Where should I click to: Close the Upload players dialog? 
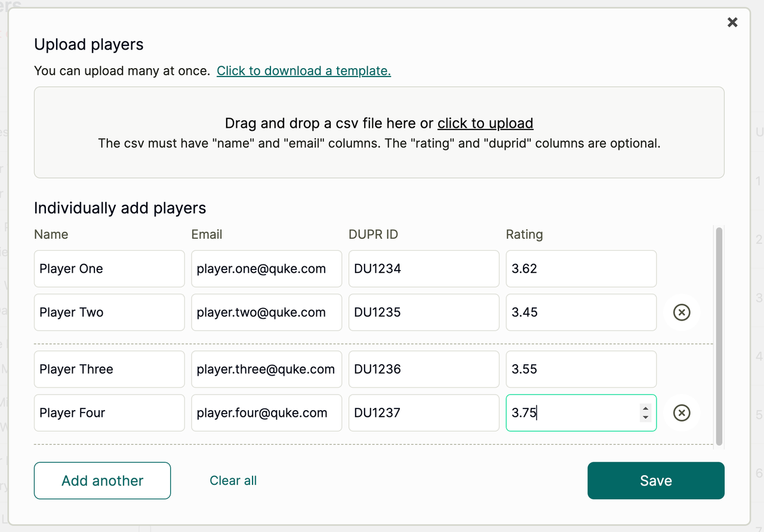click(x=732, y=23)
